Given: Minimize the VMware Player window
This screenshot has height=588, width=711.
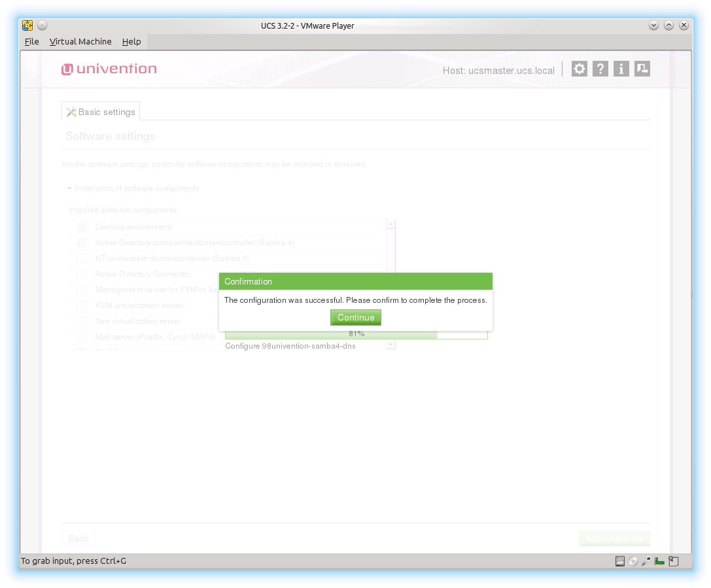Looking at the screenshot, I should click(x=653, y=26).
